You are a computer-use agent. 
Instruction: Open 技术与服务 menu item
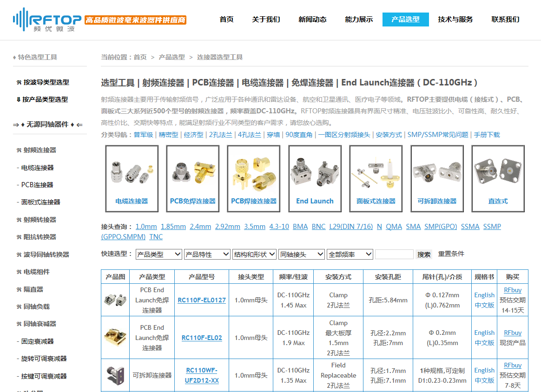point(455,20)
